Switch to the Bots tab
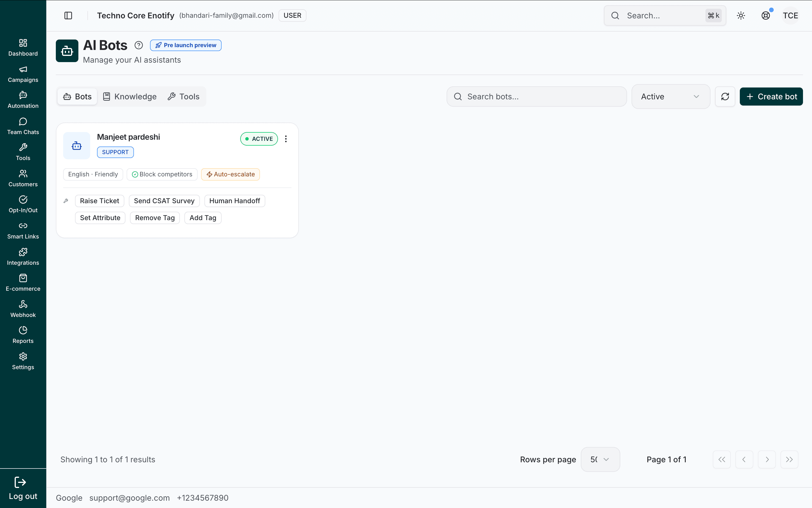Screen dimensions: 812x508 tap(77, 97)
